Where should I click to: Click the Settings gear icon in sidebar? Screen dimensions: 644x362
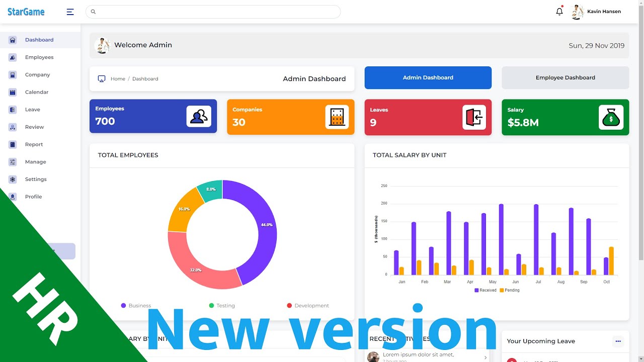point(13,179)
